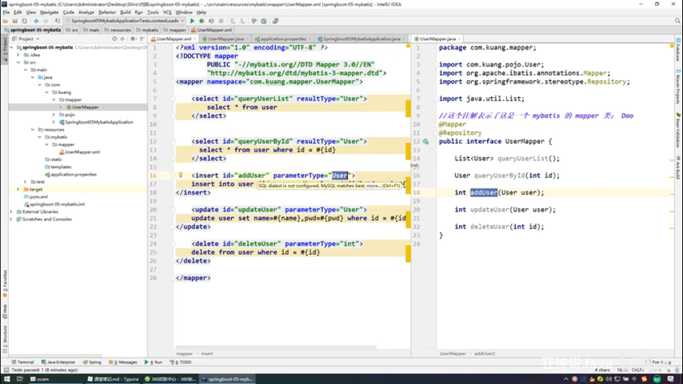Open the Terminal tool window
This screenshot has width=683, height=384.
(x=23, y=362)
